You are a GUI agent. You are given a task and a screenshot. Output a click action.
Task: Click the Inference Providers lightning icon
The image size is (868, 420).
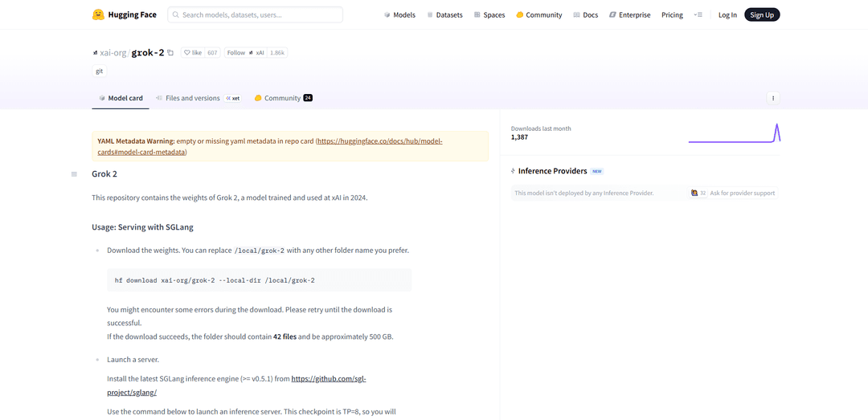(513, 171)
